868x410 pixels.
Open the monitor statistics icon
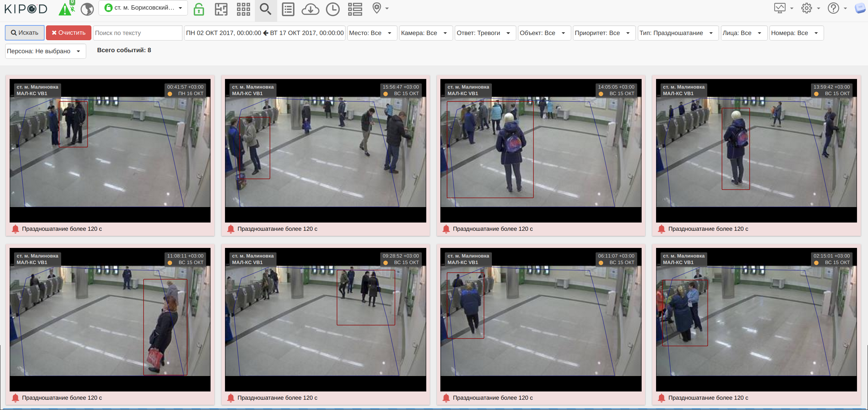coord(780,8)
